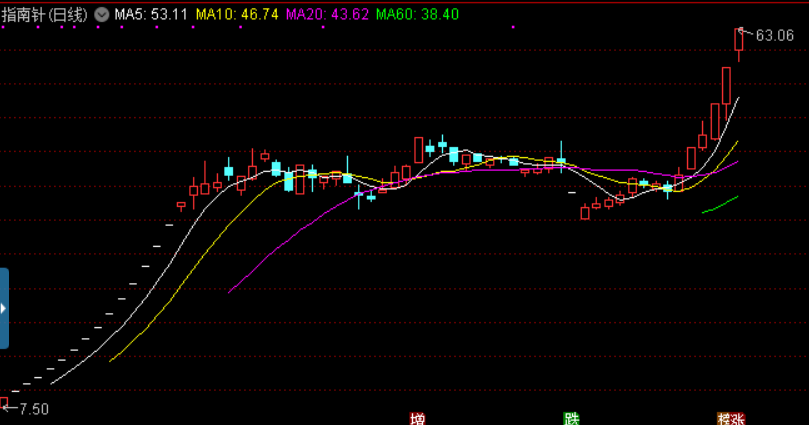809x425 pixels.
Task: Select the MA5: 53.11 indicator label
Action: pos(151,14)
